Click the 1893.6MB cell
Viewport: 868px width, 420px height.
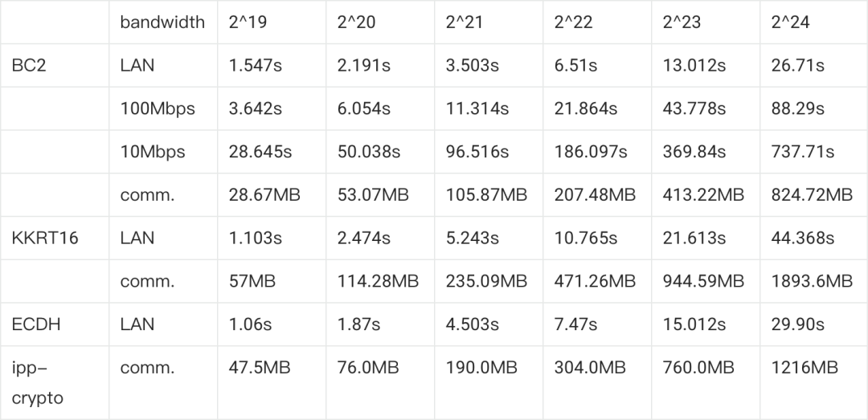point(812,281)
